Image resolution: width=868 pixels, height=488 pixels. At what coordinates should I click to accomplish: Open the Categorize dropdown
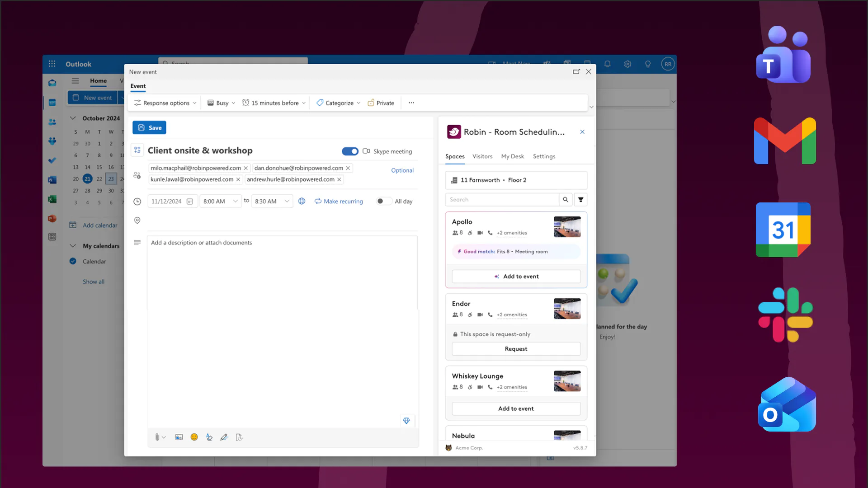pos(338,103)
